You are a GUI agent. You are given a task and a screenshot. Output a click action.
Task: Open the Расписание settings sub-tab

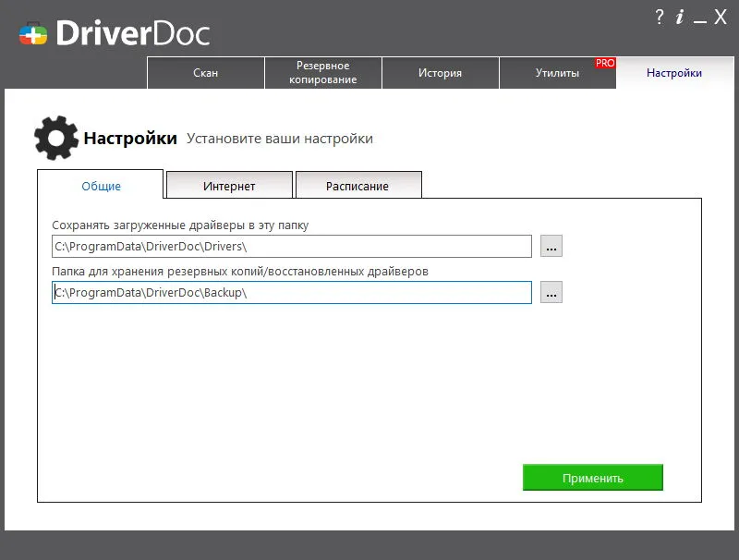[357, 185]
